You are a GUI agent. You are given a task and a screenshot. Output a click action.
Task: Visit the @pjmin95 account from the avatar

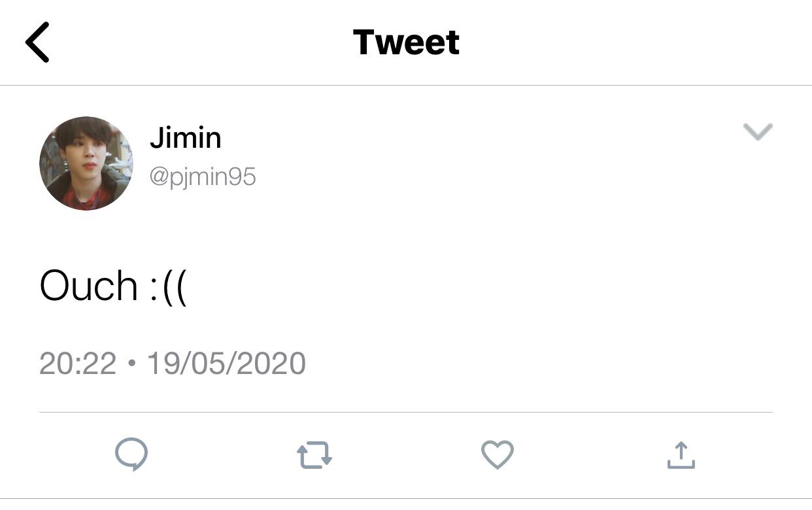click(x=86, y=163)
